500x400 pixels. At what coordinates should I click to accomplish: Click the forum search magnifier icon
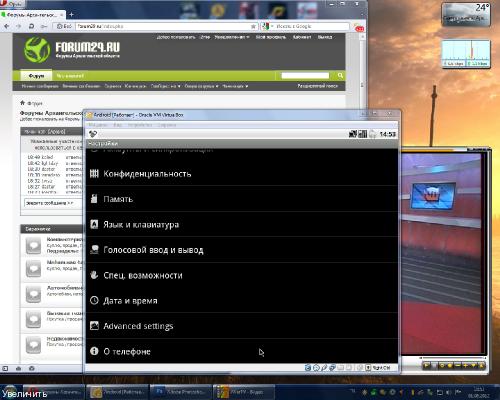(340, 76)
